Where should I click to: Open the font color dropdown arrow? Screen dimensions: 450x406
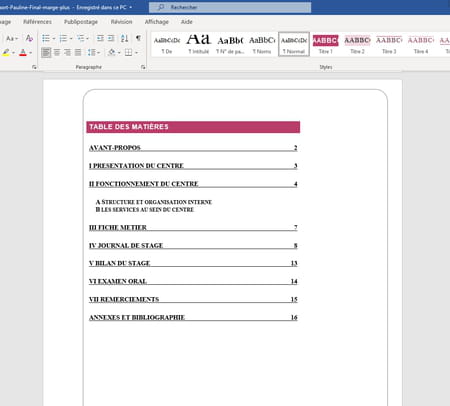click(x=30, y=53)
